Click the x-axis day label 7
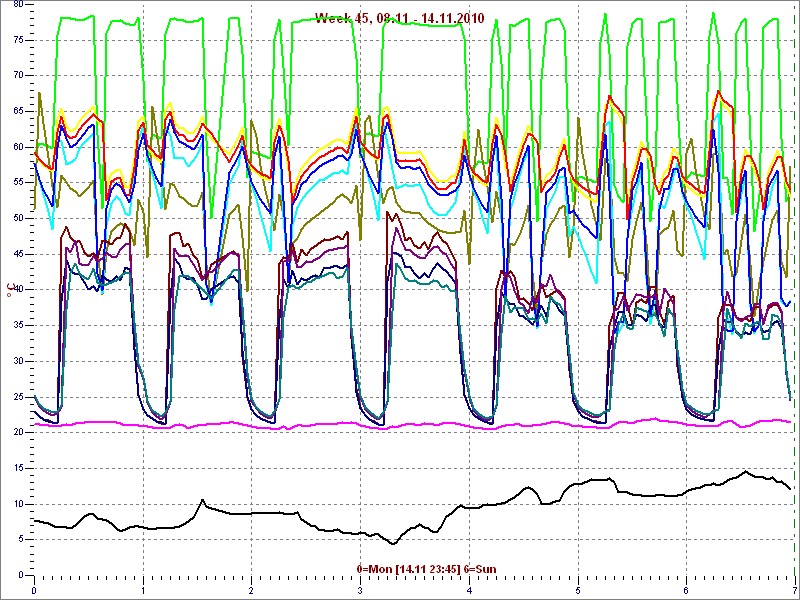The width and height of the screenshot is (800, 600). [795, 591]
